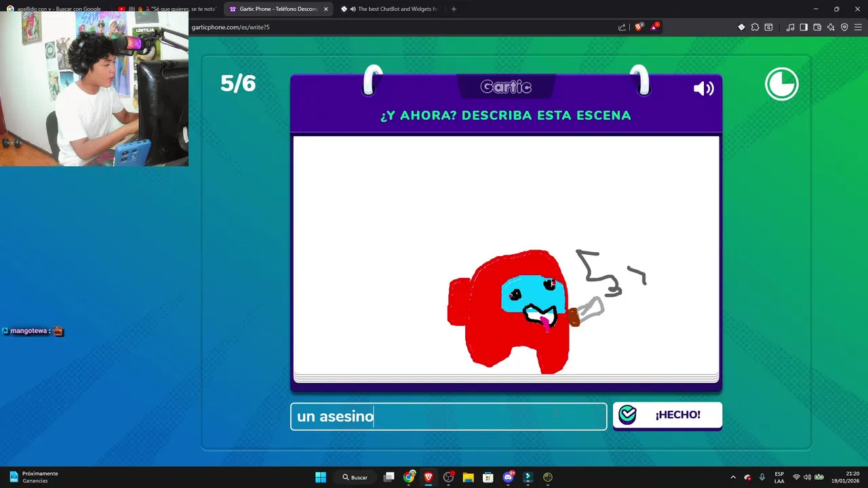Switch to the "Sé que quieres" YouTube tab
The width and height of the screenshot is (868, 488).
(167, 9)
